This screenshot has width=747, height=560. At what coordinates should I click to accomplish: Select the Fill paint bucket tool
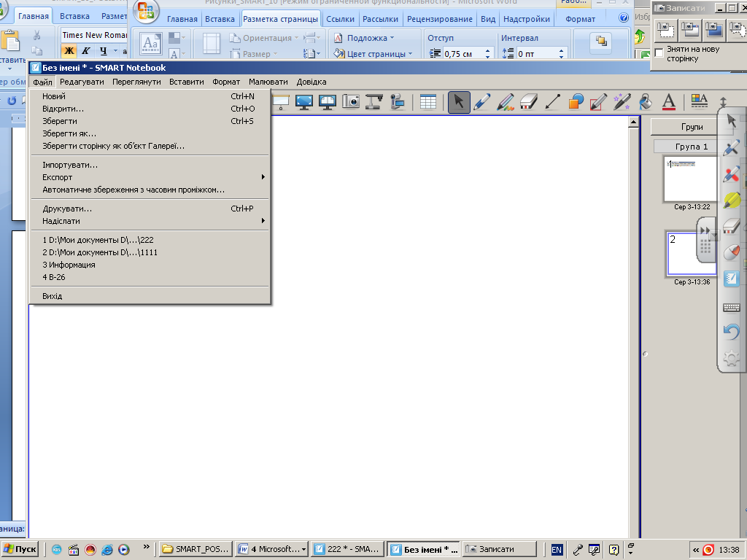point(645,102)
